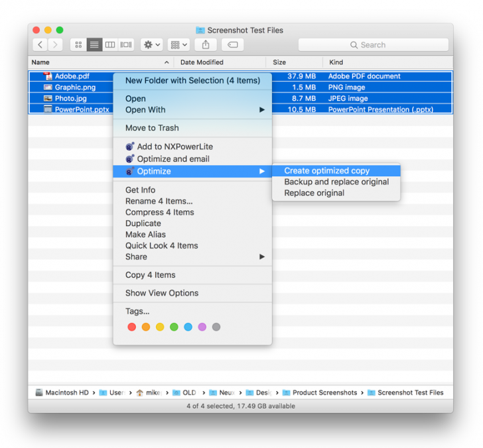Choose Make Alias
Screen dimensions: 483x448
tap(192, 235)
